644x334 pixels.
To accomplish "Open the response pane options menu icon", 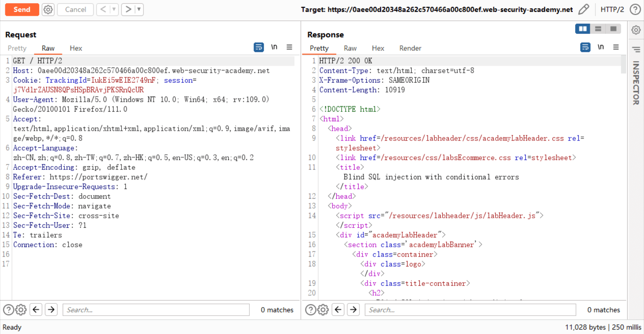I will [x=616, y=47].
